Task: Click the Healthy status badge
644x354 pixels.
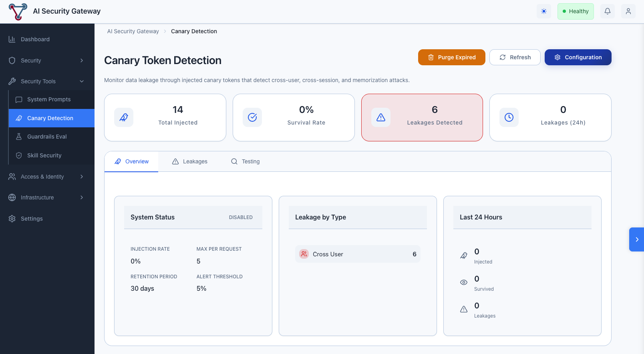Action: (576, 11)
